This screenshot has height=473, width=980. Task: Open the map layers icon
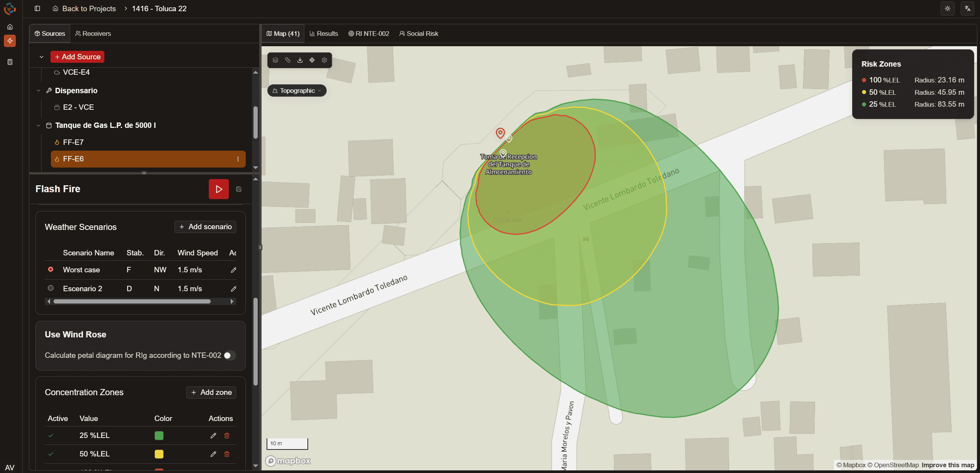275,60
